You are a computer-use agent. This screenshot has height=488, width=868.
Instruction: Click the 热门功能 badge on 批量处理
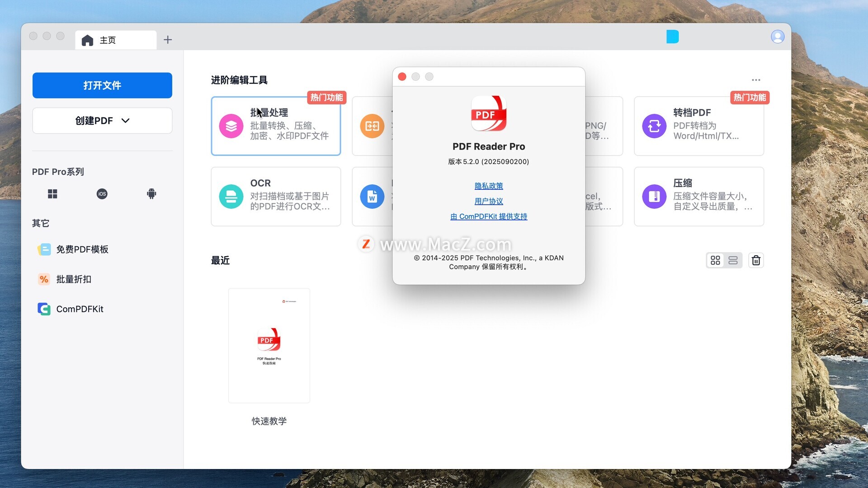pos(326,98)
